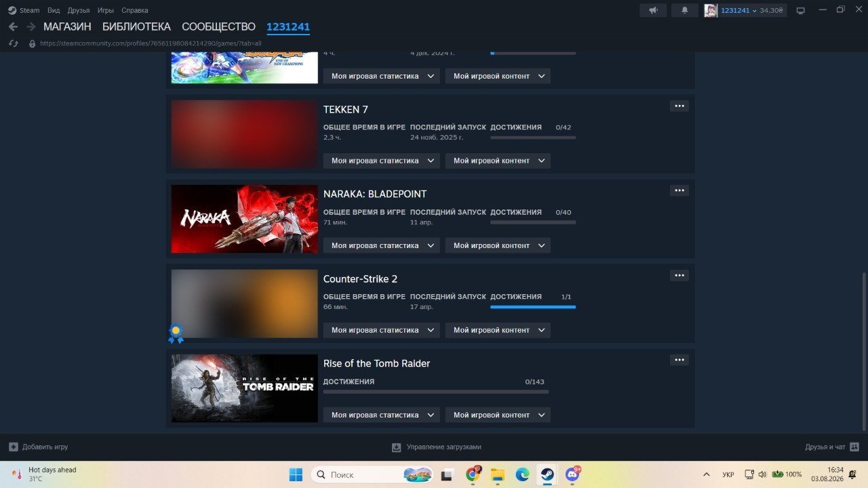
Task: Click the Add game plus icon
Action: (14, 447)
